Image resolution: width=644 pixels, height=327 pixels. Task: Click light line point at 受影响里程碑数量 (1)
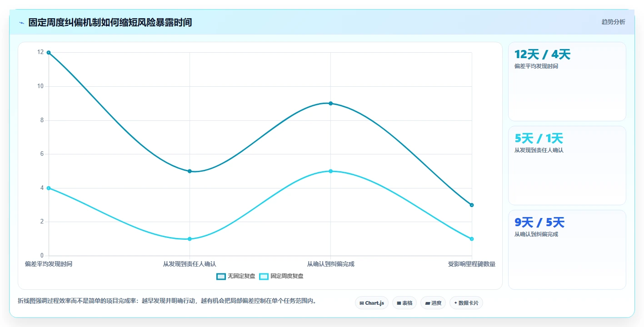(x=472, y=239)
